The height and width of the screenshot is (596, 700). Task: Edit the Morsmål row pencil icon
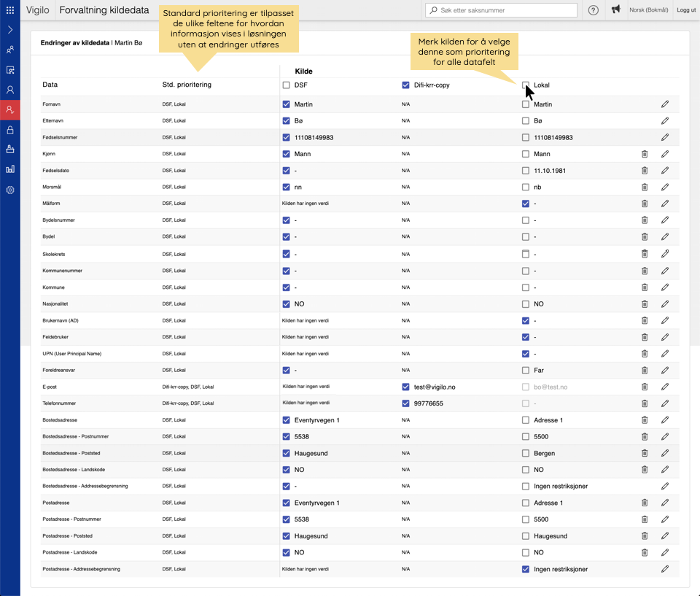pyautogui.click(x=665, y=187)
